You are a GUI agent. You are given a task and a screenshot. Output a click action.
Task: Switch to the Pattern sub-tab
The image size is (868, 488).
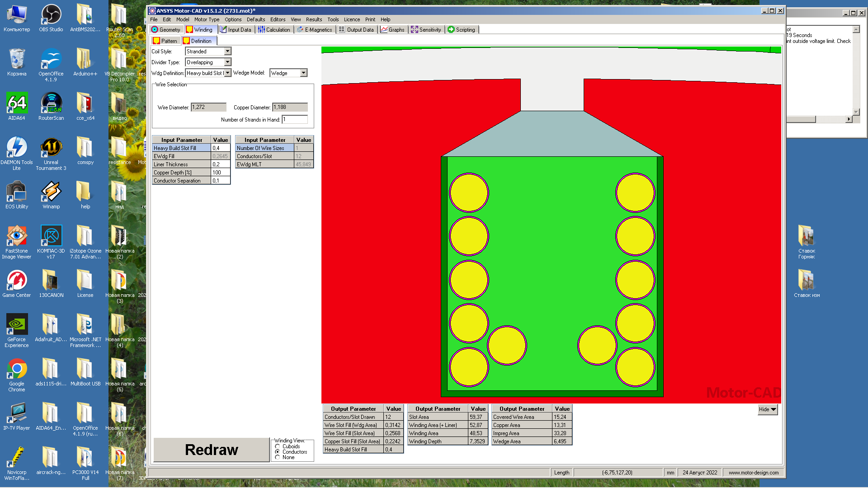pos(165,41)
